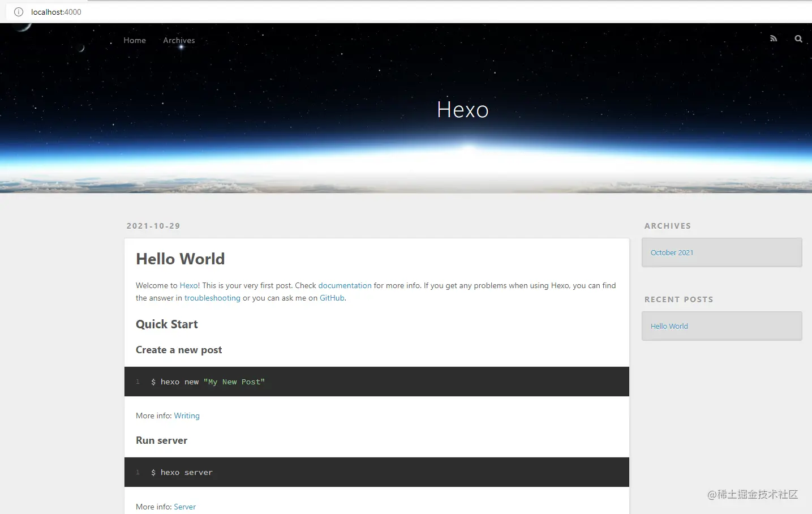The height and width of the screenshot is (514, 812).
Task: Open the Archives menu item
Action: pyautogui.click(x=179, y=40)
